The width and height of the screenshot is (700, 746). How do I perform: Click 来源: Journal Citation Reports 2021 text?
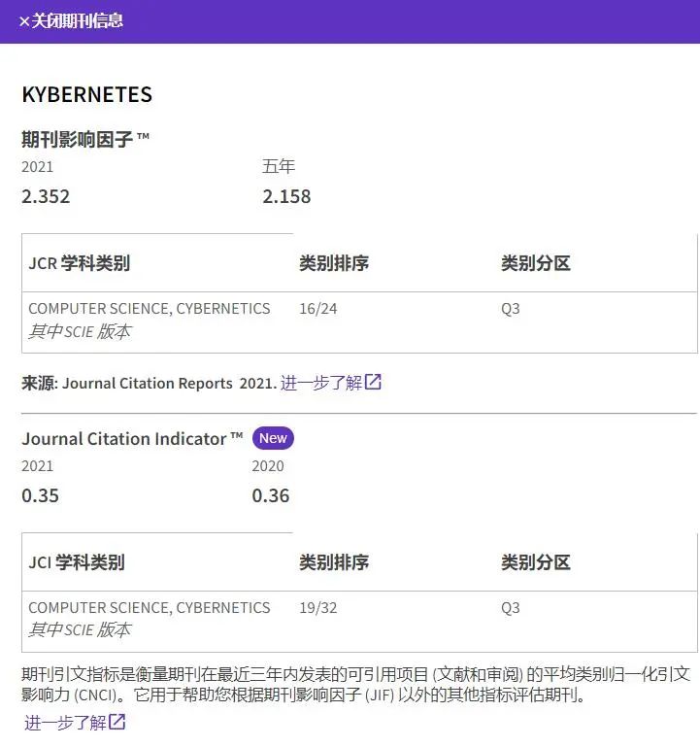149,383
